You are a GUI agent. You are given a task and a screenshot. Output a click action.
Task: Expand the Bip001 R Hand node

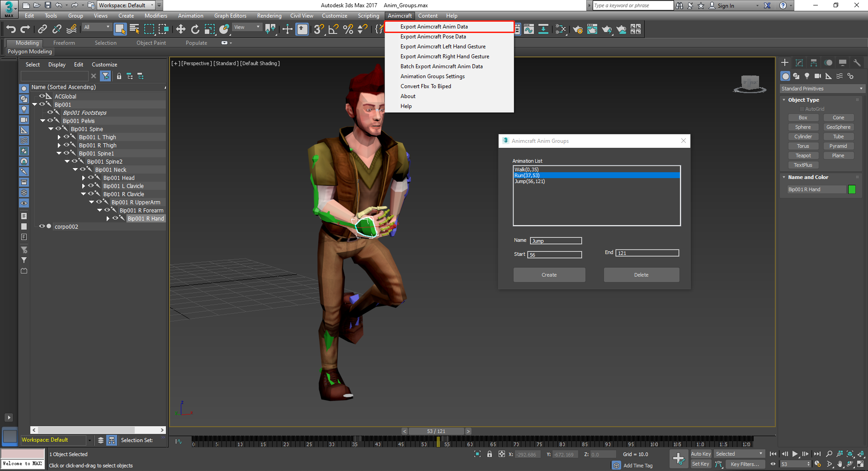pyautogui.click(x=108, y=219)
